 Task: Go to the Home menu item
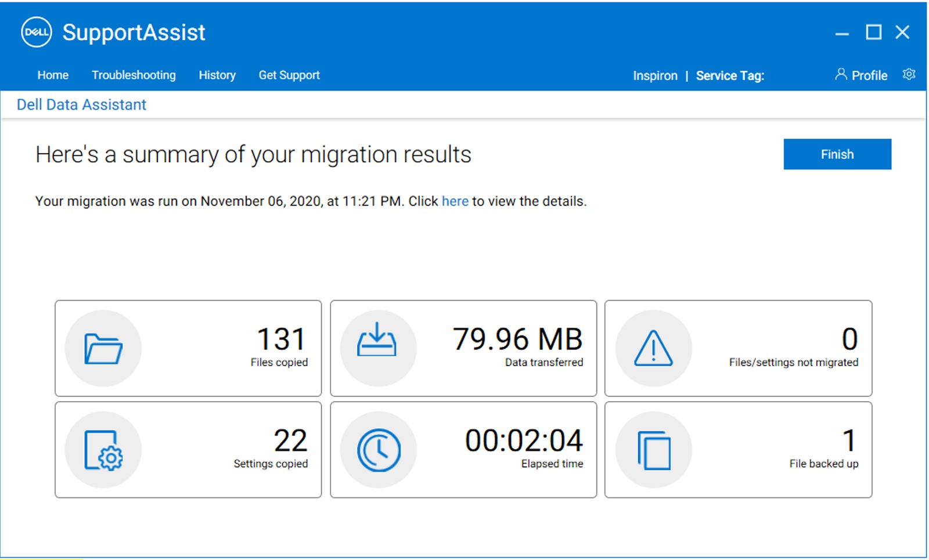click(x=52, y=75)
